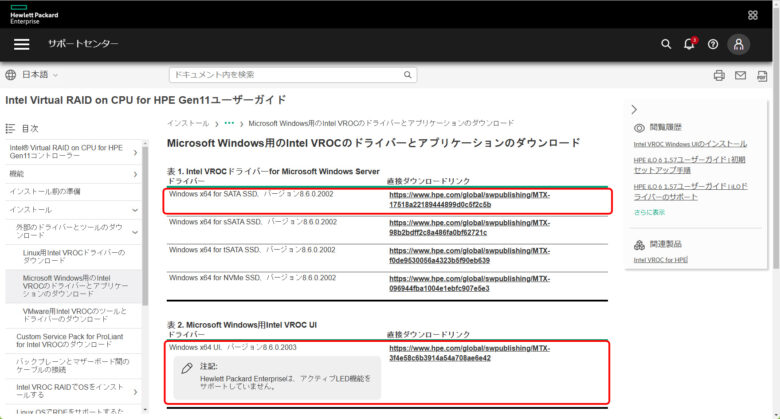Open the notifications bell
780x419 pixels.
point(689,44)
